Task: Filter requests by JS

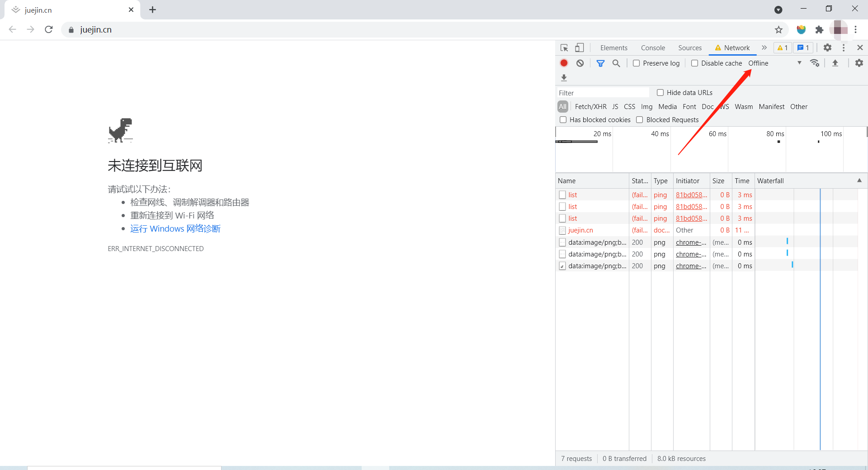Action: pyautogui.click(x=615, y=107)
